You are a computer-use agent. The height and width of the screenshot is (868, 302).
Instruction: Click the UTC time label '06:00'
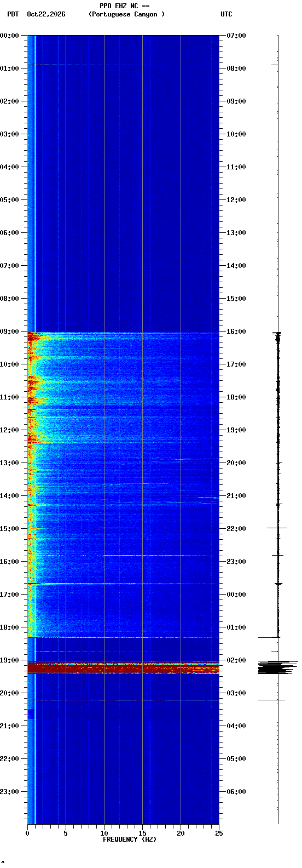click(x=236, y=792)
